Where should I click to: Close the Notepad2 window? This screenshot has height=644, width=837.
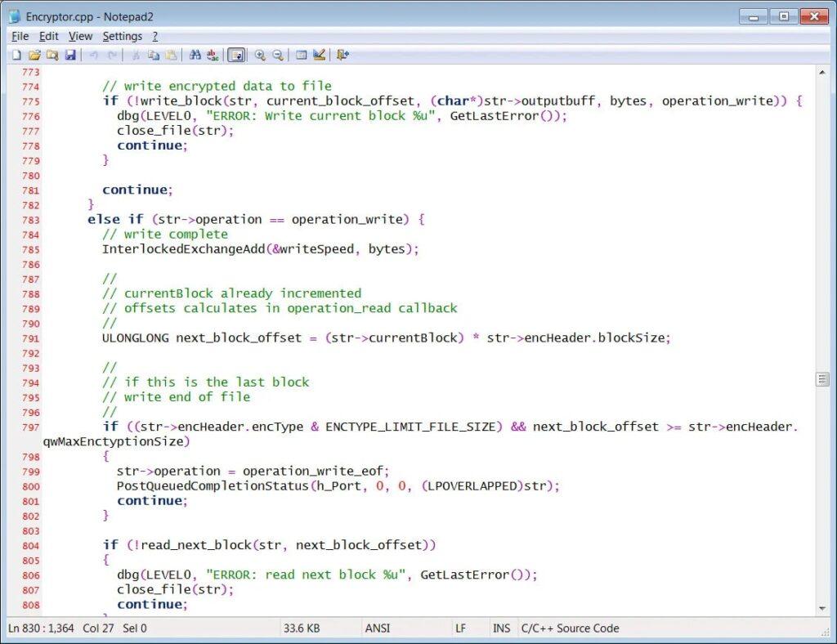pos(814,17)
